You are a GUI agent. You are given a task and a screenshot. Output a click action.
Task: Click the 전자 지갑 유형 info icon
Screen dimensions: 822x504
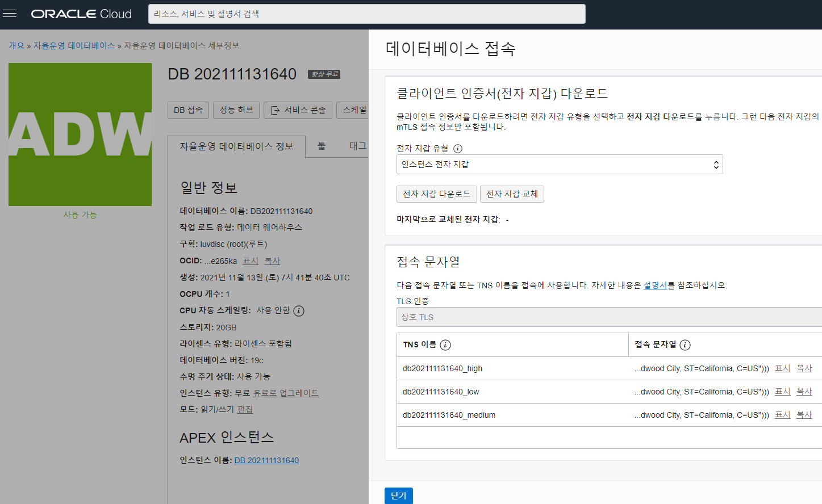pos(458,149)
